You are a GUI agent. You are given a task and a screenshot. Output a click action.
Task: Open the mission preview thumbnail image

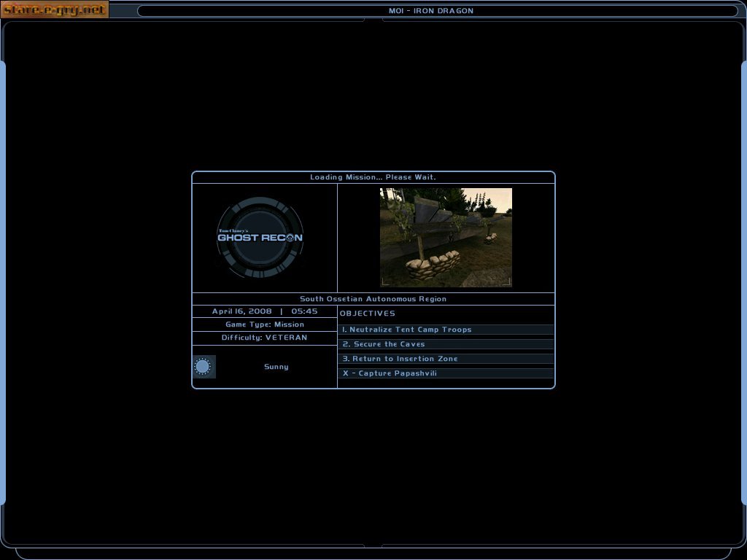(446, 238)
